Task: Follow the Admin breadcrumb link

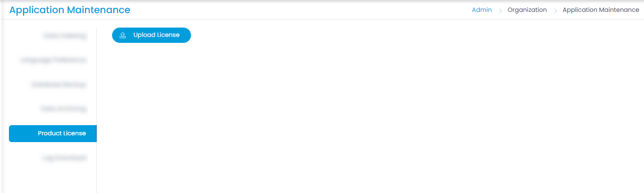Action: point(481,10)
